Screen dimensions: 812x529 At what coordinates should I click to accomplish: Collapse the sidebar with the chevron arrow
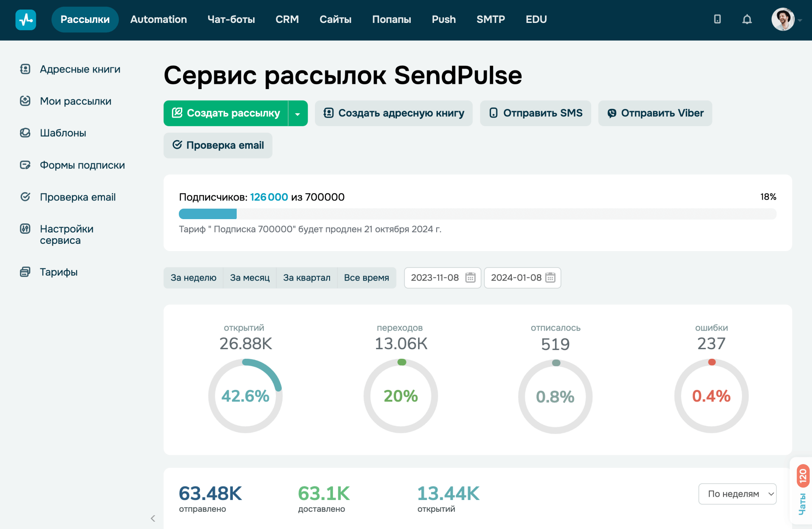(153, 518)
